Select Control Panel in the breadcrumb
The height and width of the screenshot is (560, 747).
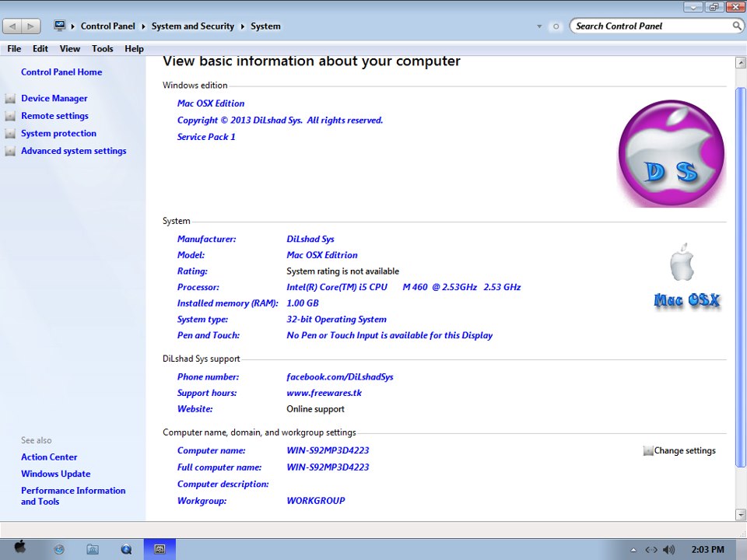[107, 26]
